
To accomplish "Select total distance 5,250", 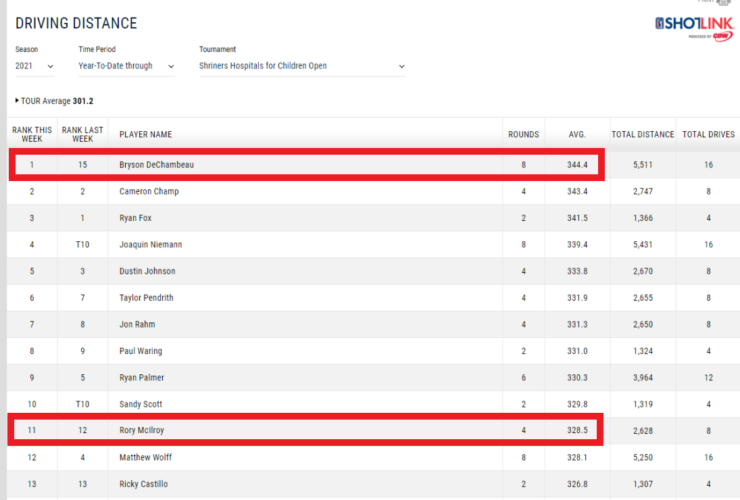I will pyautogui.click(x=643, y=457).
